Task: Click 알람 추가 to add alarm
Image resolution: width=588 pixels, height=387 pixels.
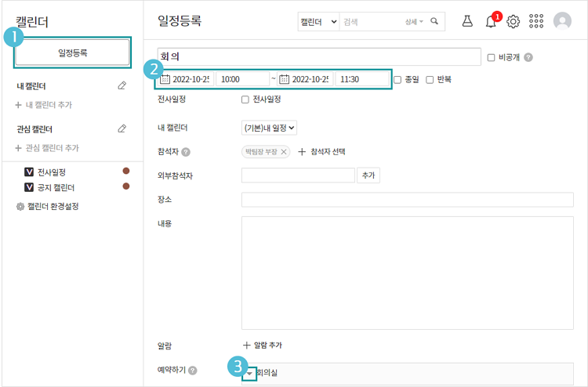Action: click(263, 345)
